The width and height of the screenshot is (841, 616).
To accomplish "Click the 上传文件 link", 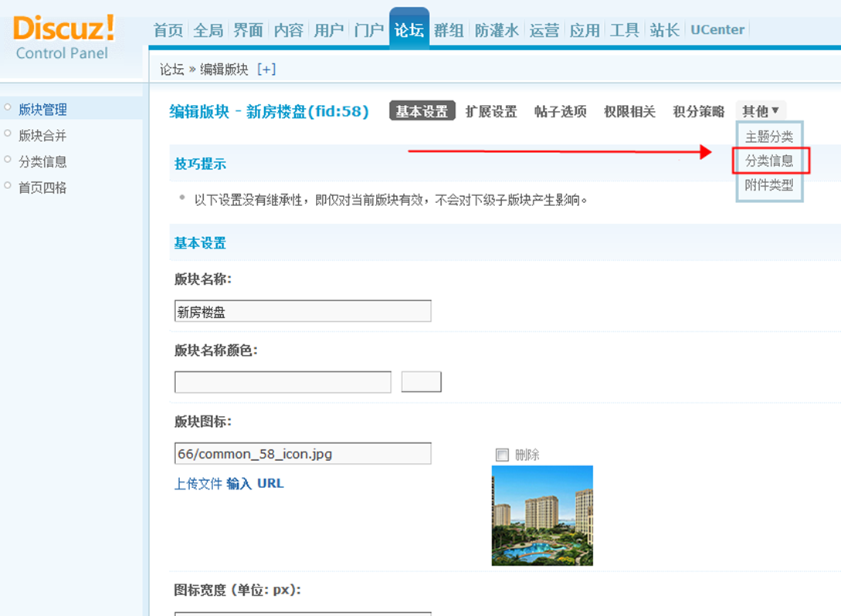I will [198, 483].
